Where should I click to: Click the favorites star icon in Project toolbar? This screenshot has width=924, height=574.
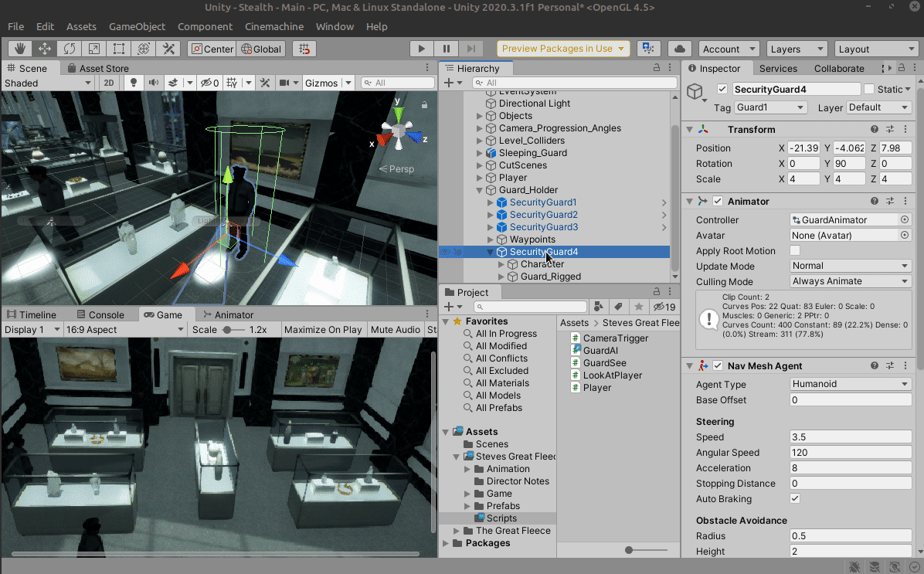(x=638, y=307)
